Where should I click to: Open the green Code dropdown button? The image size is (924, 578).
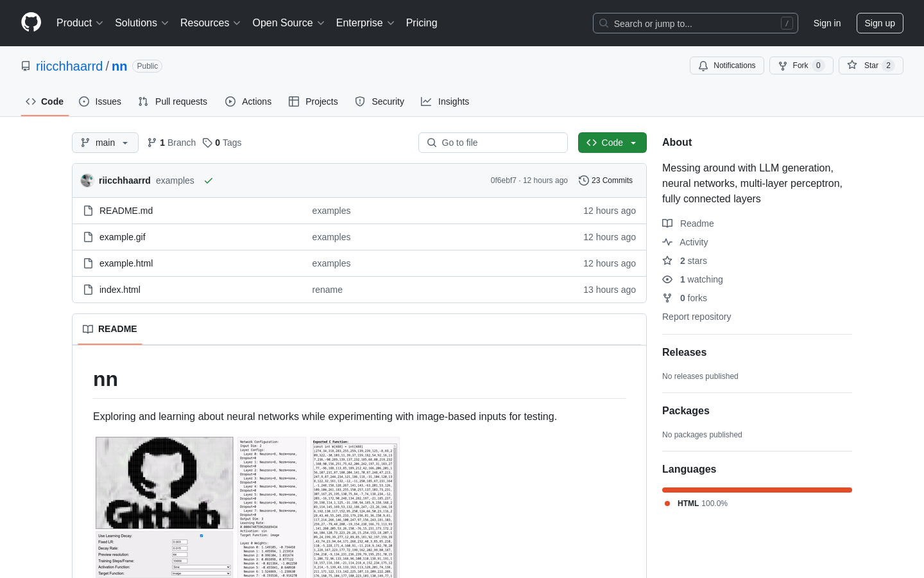612,143
